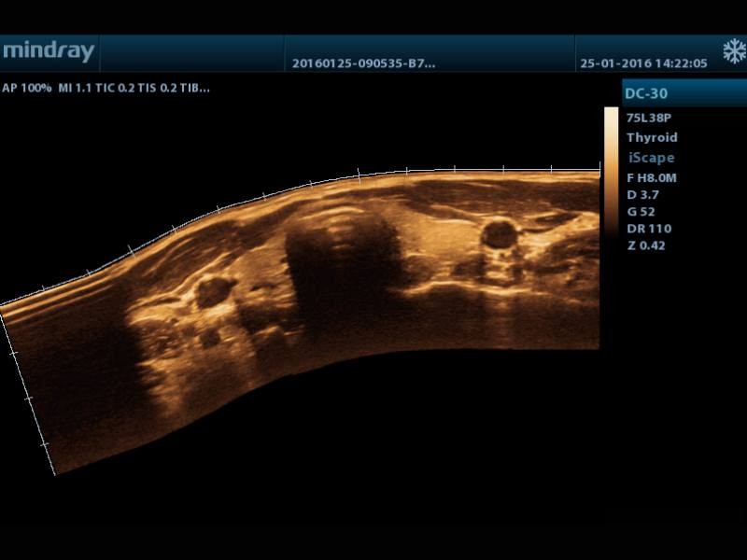
Task: Click the G 52 gain parameter
Action: (x=642, y=212)
